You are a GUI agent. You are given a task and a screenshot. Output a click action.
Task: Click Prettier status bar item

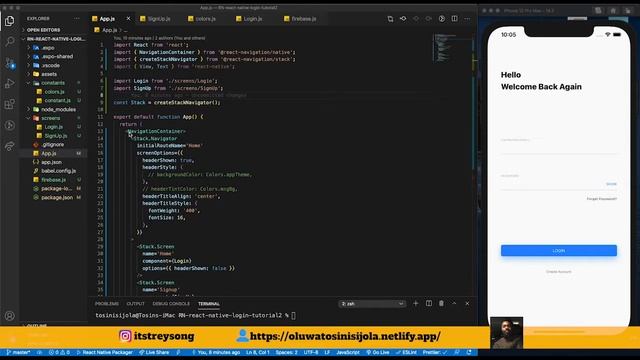[435, 352]
